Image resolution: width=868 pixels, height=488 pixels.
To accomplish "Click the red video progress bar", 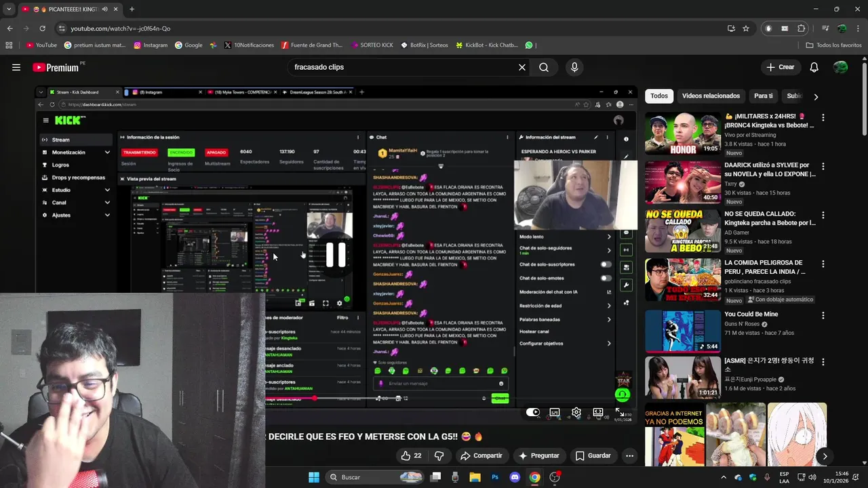I will point(289,398).
